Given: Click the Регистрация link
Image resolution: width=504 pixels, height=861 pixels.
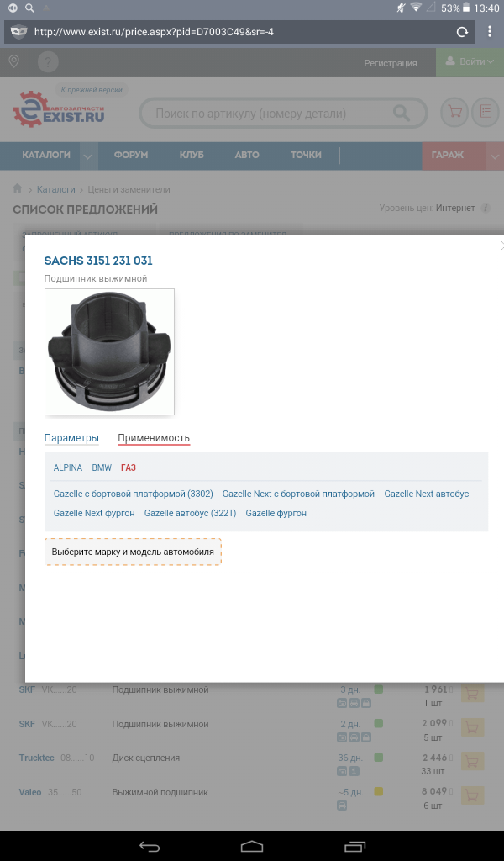Looking at the screenshot, I should 390,63.
